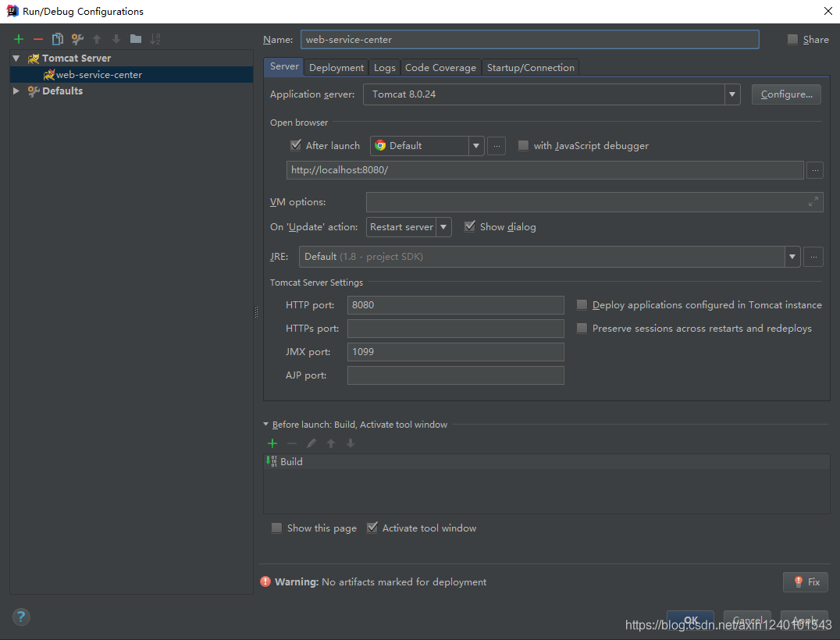
Task: Collapse the Before launch section triangle
Action: (265, 424)
